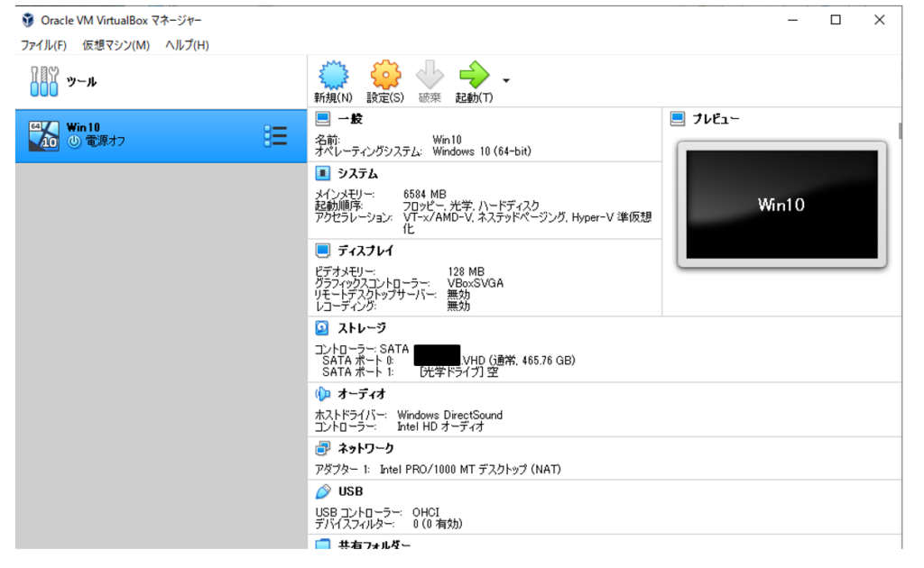924x568 pixels.
Task: Select the Win10 virtual machine entry
Action: [x=161, y=136]
